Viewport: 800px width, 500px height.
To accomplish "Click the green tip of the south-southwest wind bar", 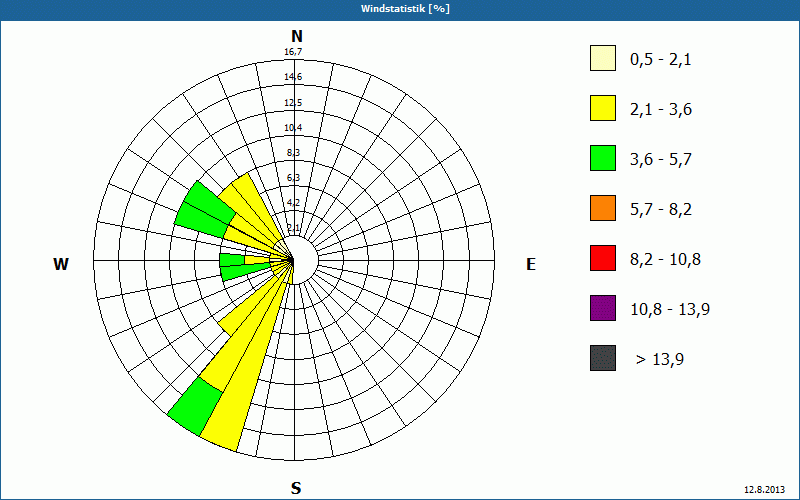I will 195,407.
